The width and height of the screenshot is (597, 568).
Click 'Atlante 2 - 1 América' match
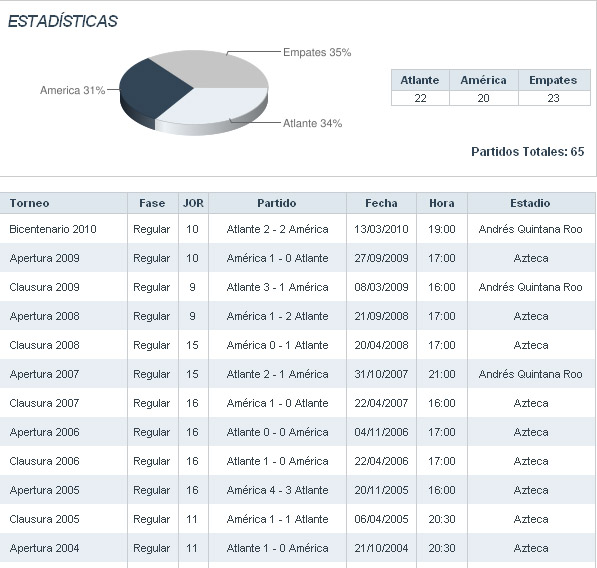point(277,374)
